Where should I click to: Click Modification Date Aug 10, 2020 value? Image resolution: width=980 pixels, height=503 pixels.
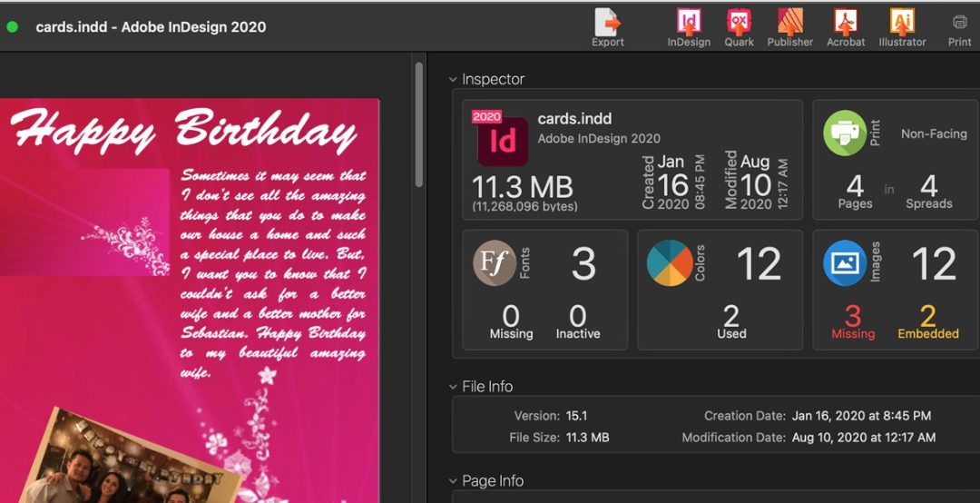coord(864,438)
